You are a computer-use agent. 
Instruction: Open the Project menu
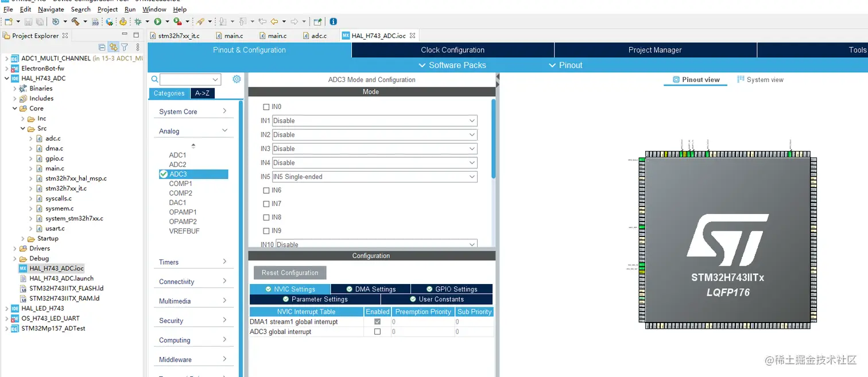(x=107, y=9)
